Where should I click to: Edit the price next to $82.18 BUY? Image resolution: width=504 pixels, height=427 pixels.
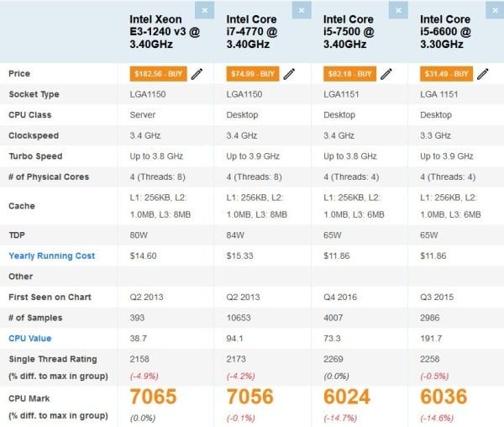coord(385,73)
